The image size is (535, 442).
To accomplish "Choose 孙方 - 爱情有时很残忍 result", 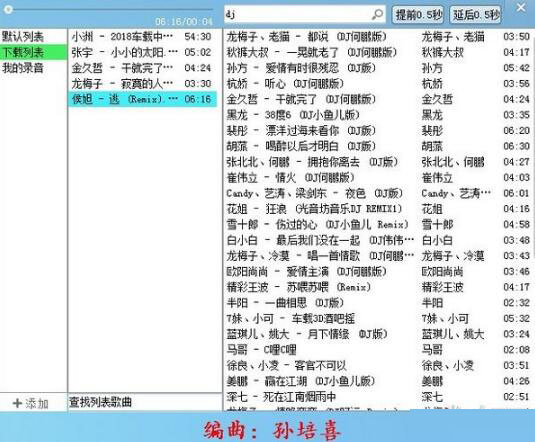I will click(x=378, y=68).
